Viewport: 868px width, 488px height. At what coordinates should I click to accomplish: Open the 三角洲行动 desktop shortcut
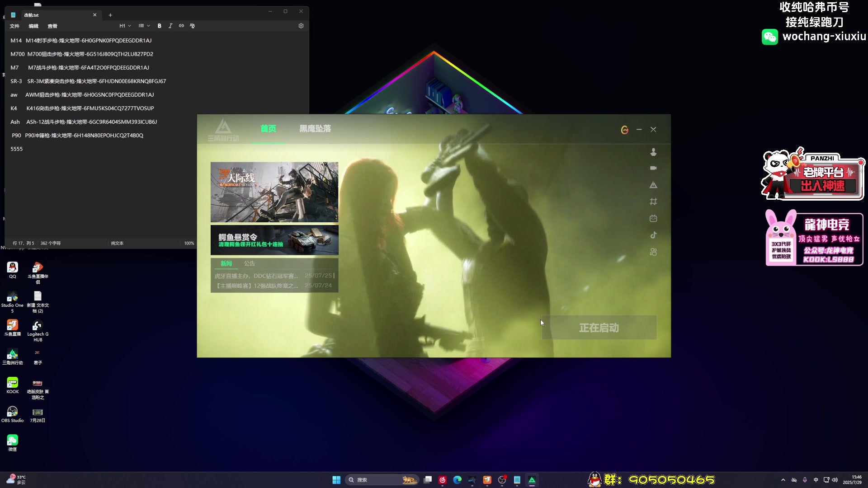click(13, 357)
